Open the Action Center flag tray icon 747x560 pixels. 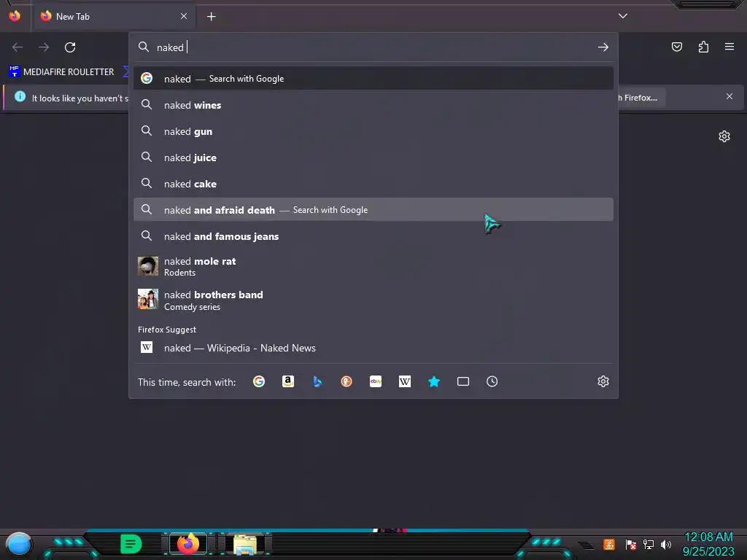(630, 544)
